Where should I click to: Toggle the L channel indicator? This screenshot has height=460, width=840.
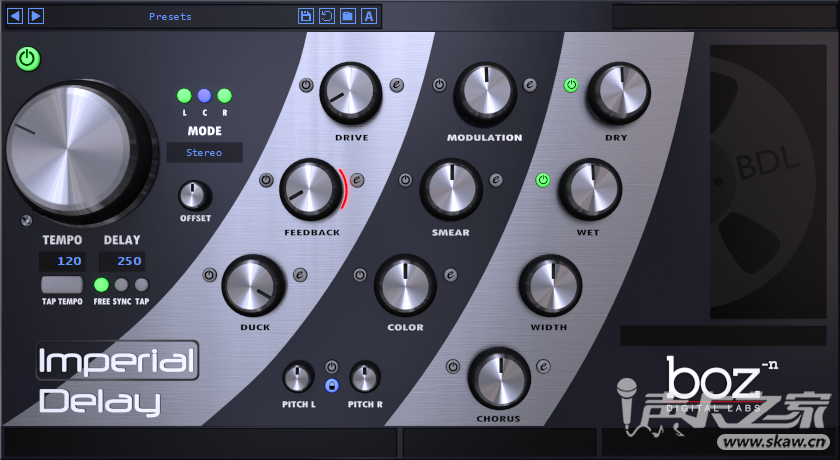(184, 96)
